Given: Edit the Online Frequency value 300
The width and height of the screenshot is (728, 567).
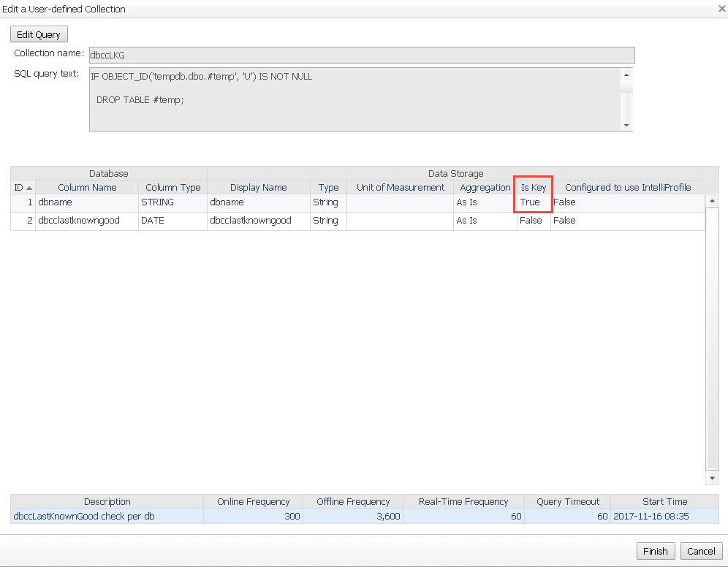Looking at the screenshot, I should click(253, 517).
